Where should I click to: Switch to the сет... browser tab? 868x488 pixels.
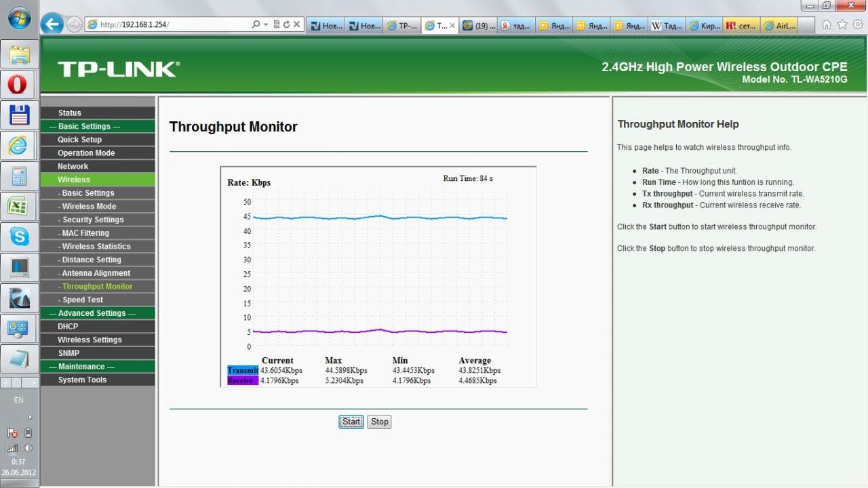743,26
